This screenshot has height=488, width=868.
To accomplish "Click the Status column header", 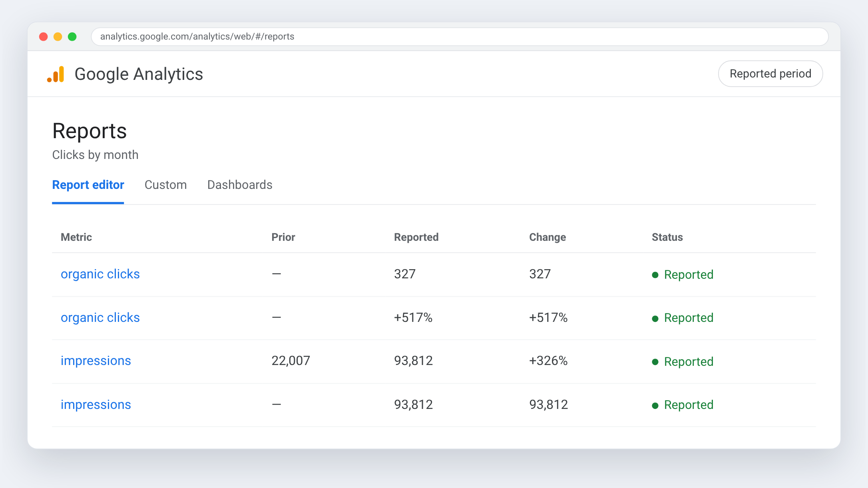I will tap(667, 237).
